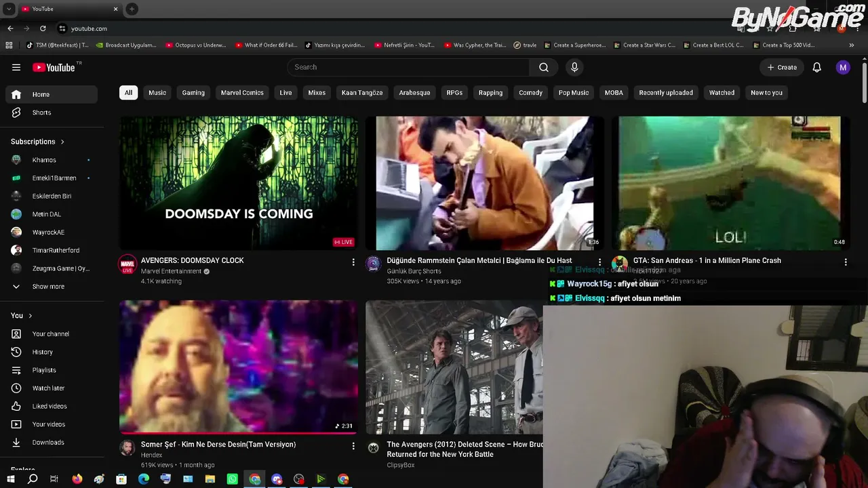Open the Chrome apps grid shortcut
The image size is (868, 488).
point(9,45)
